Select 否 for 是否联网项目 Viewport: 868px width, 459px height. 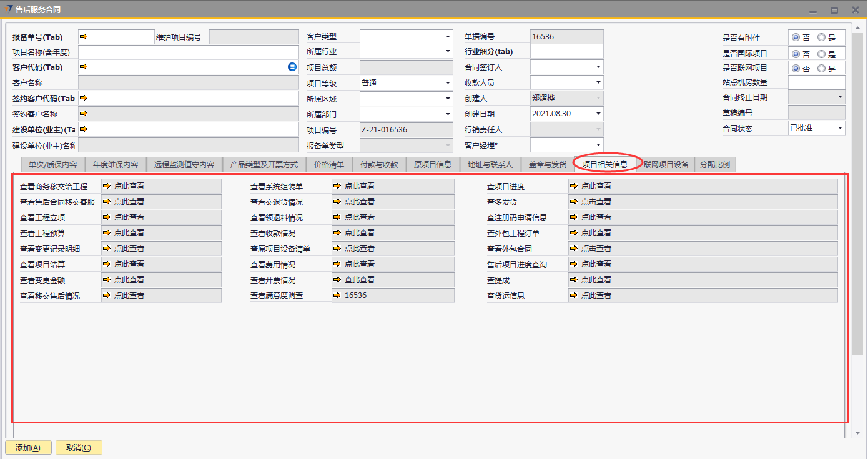[796, 69]
